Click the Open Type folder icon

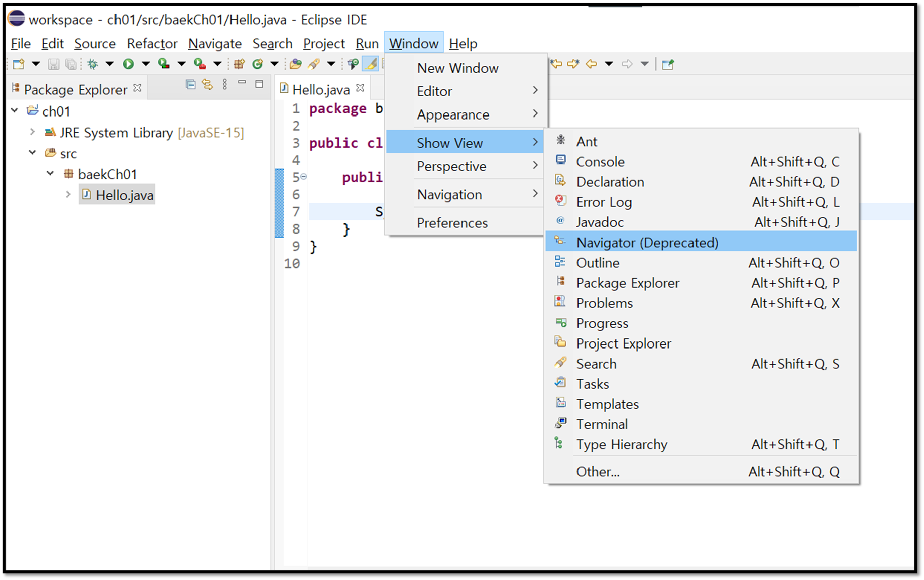(x=296, y=64)
